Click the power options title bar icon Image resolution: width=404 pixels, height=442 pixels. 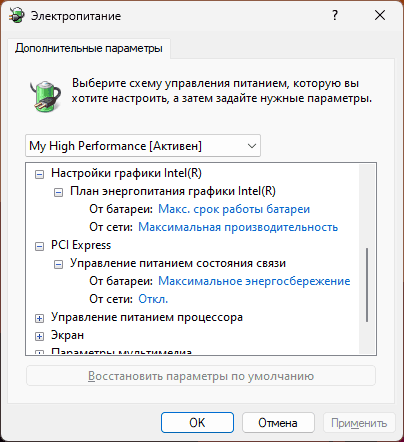click(17, 15)
